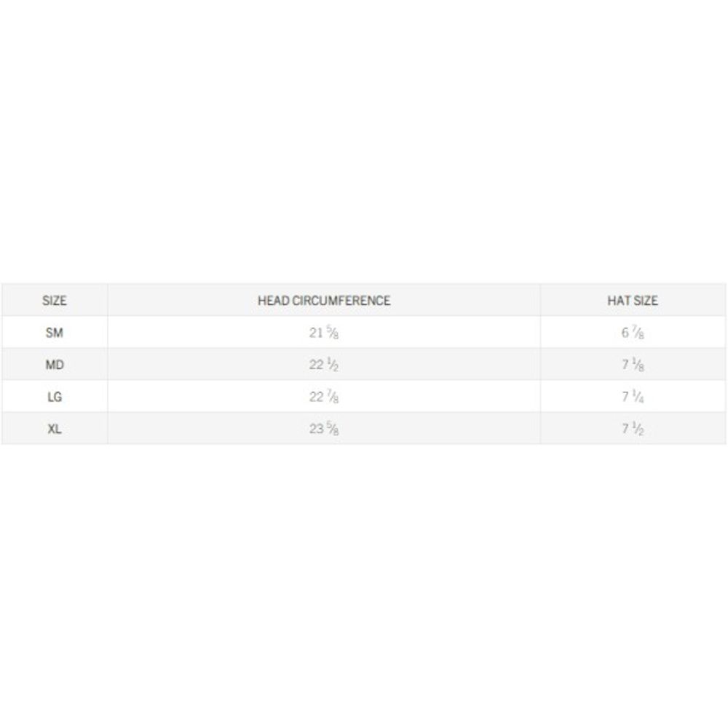Click the 23 5/8 head circumference value
Viewport: 728px width, 728px height.
(x=324, y=430)
